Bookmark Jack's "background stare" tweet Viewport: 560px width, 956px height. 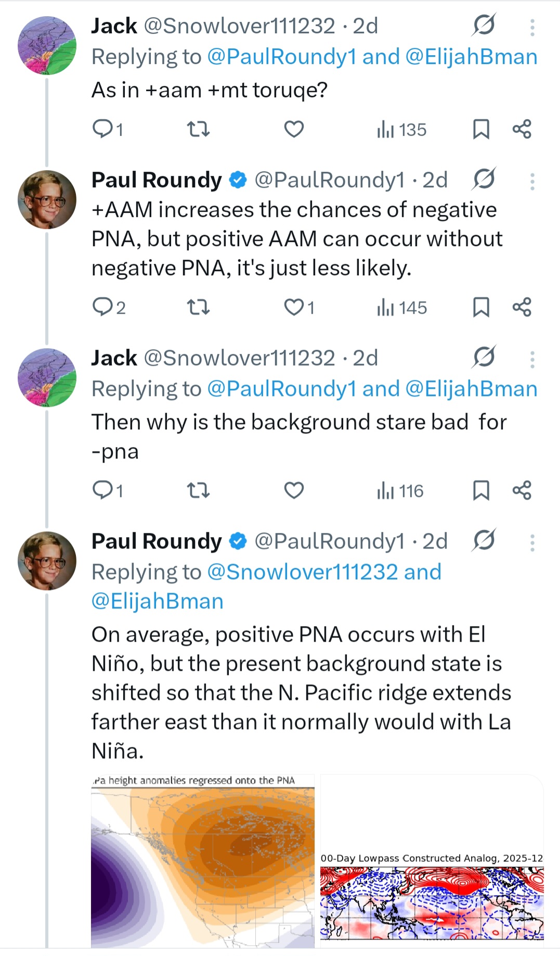point(481,490)
